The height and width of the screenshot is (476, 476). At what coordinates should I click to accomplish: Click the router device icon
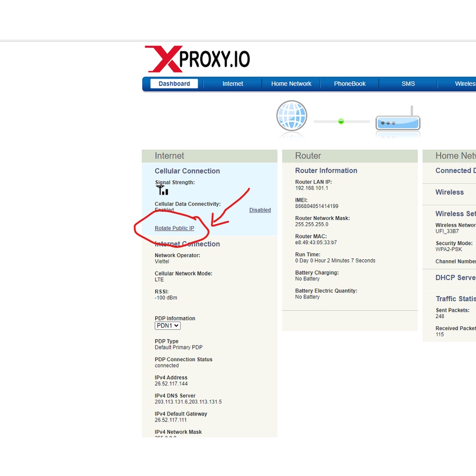tap(397, 122)
